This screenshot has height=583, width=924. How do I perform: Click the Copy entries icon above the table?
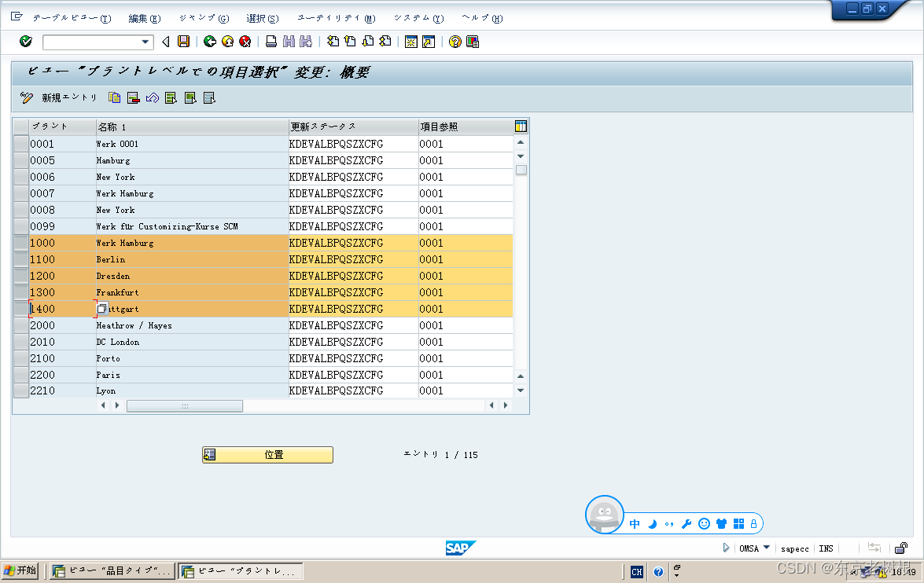tap(114, 98)
